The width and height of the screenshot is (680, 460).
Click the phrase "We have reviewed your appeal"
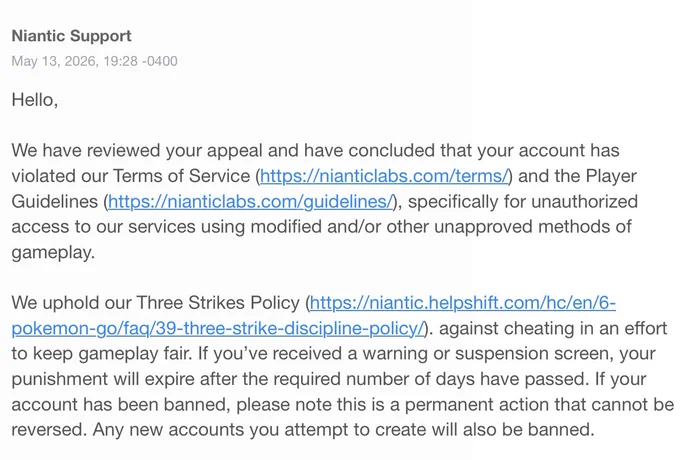click(137, 150)
